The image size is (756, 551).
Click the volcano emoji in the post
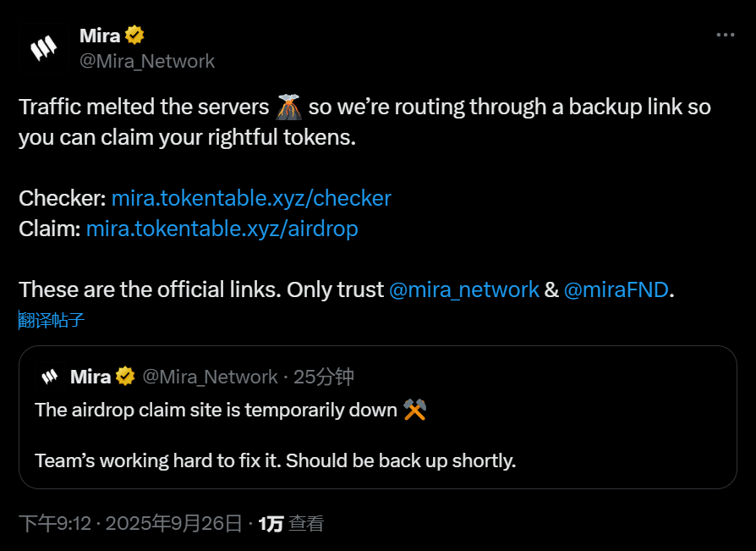(289, 107)
